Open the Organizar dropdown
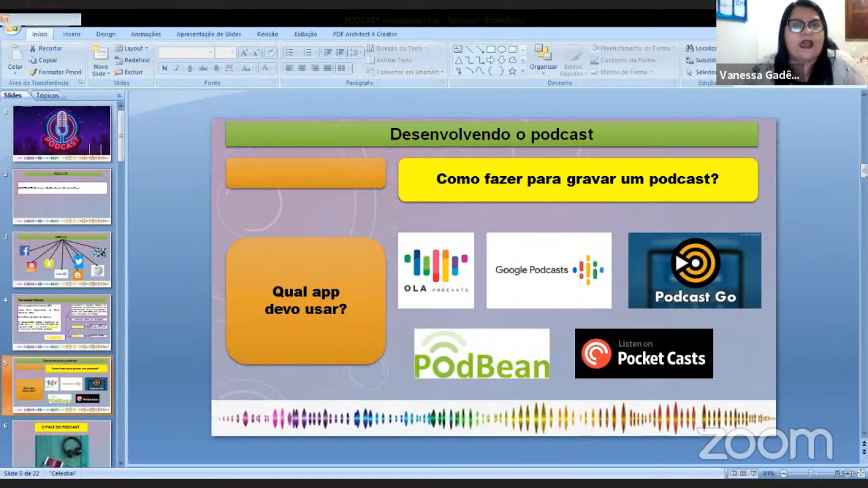The width and height of the screenshot is (868, 488). coord(543,60)
